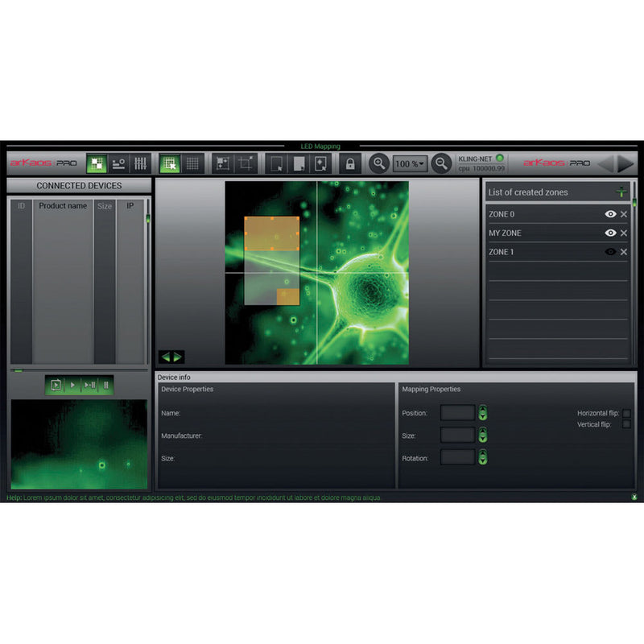Image resolution: width=644 pixels, height=644 pixels.
Task: Click the Size input field in Mapping Properties
Action: (458, 436)
